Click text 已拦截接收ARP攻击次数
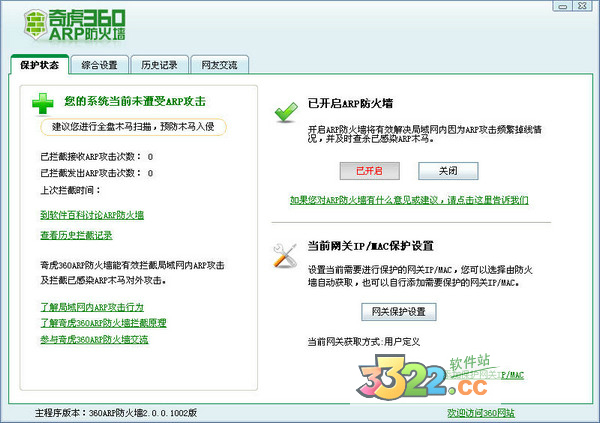This screenshot has width=600, height=423. coord(91,157)
